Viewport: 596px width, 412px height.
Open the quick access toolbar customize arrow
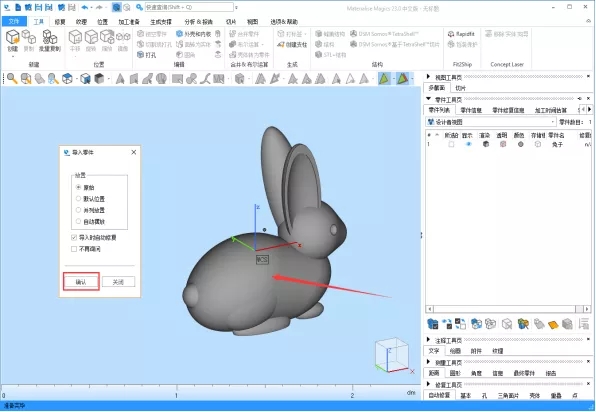pyautogui.click(x=236, y=7)
